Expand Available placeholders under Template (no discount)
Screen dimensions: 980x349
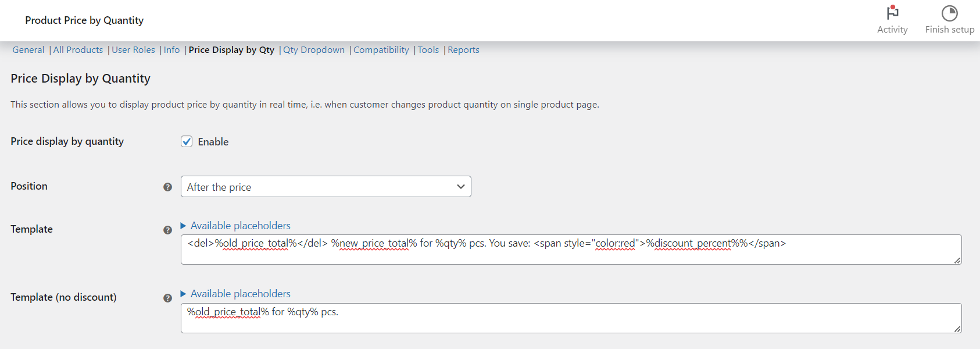[x=235, y=294]
